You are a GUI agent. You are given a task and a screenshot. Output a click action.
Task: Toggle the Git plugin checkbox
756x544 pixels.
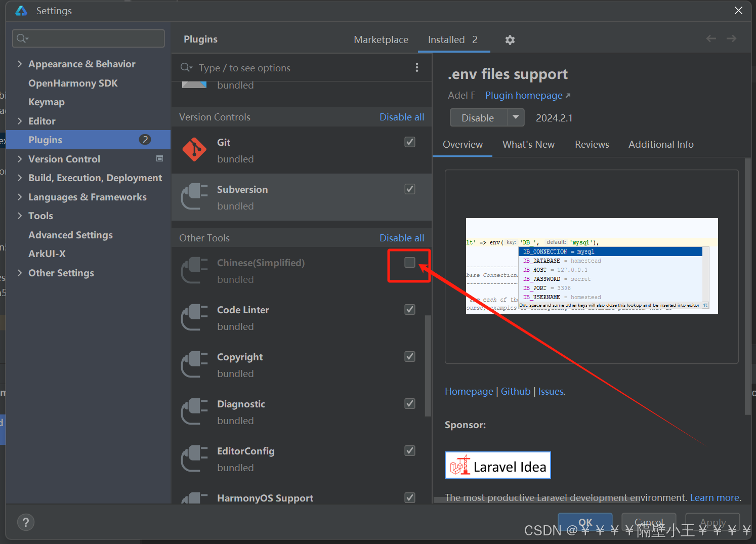[410, 142]
